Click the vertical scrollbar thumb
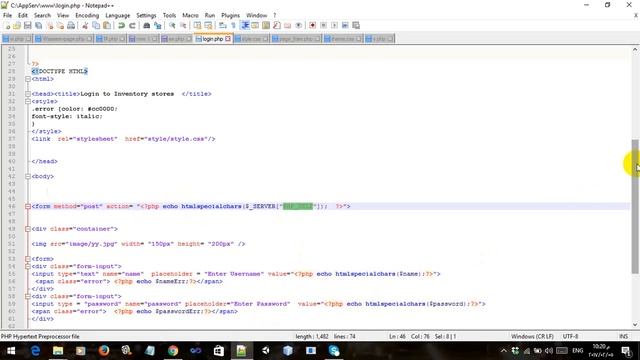Viewport: 640px width, 360px height. click(x=635, y=206)
